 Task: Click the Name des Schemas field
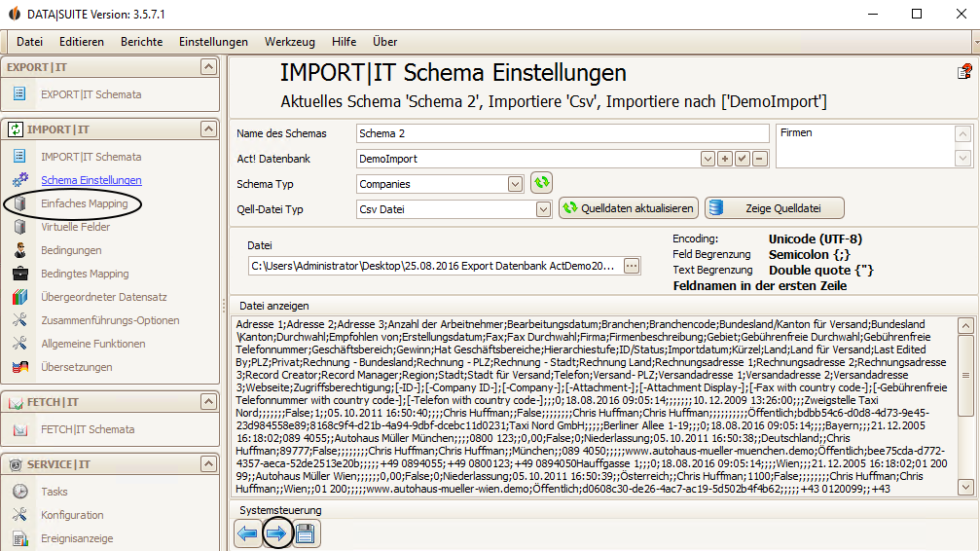pos(563,133)
